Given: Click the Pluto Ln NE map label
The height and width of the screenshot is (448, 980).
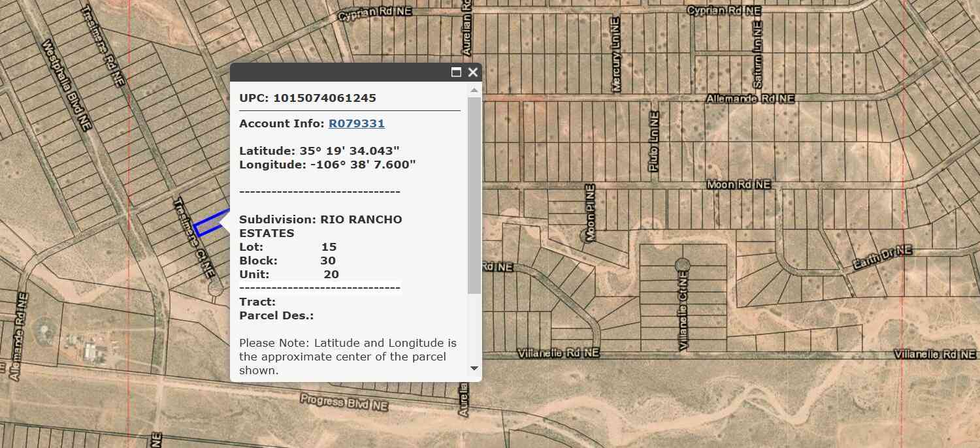Looking at the screenshot, I should click(x=655, y=142).
